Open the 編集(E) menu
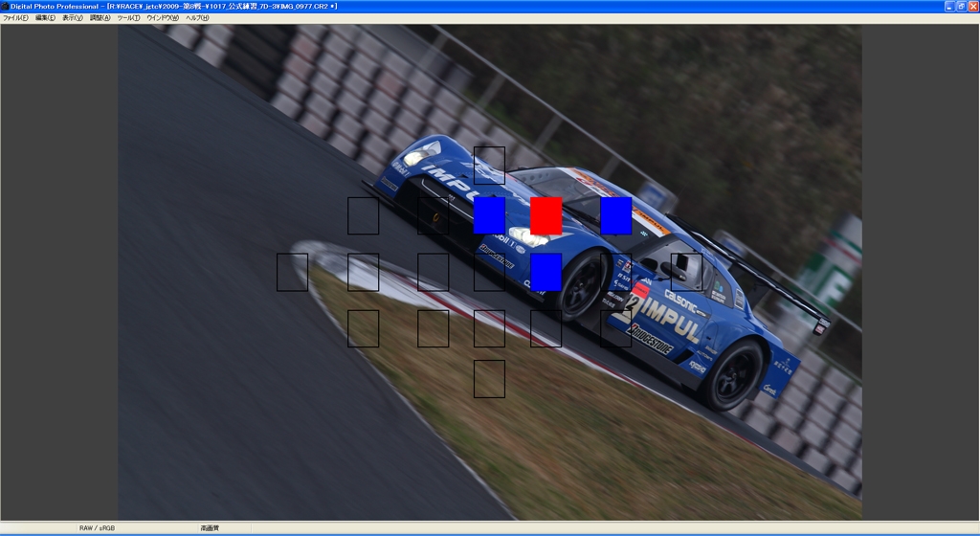The height and width of the screenshot is (536, 980). (x=45, y=18)
